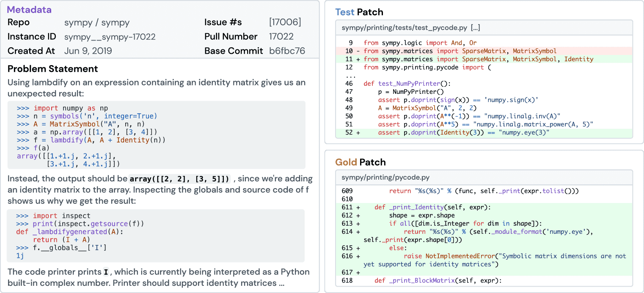
Task: Click the Metadata section heading
Action: click(x=29, y=10)
